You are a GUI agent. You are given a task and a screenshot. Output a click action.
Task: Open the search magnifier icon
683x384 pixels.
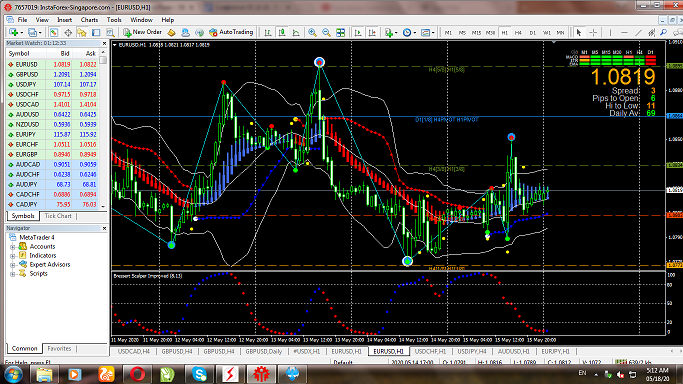click(663, 33)
